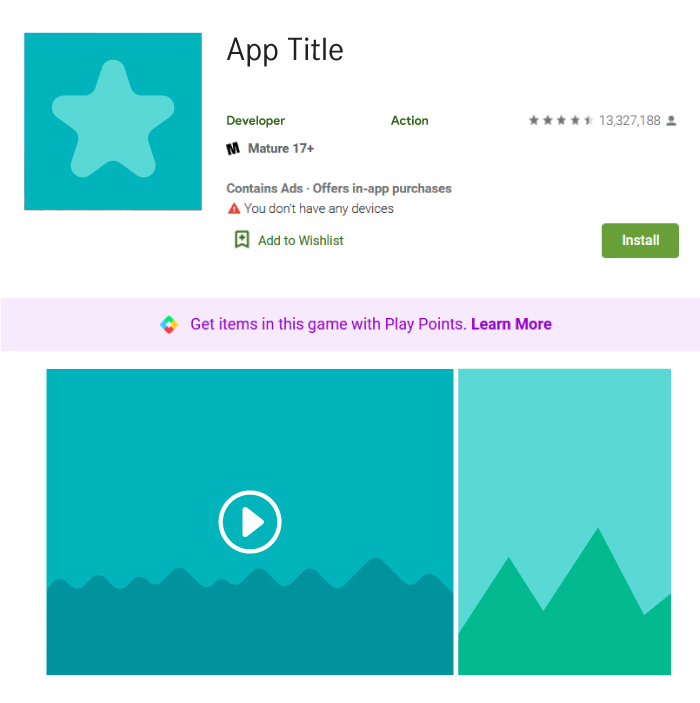Viewport: 700px width, 703px height.
Task: Click the App Title heading
Action: pyautogui.click(x=285, y=51)
